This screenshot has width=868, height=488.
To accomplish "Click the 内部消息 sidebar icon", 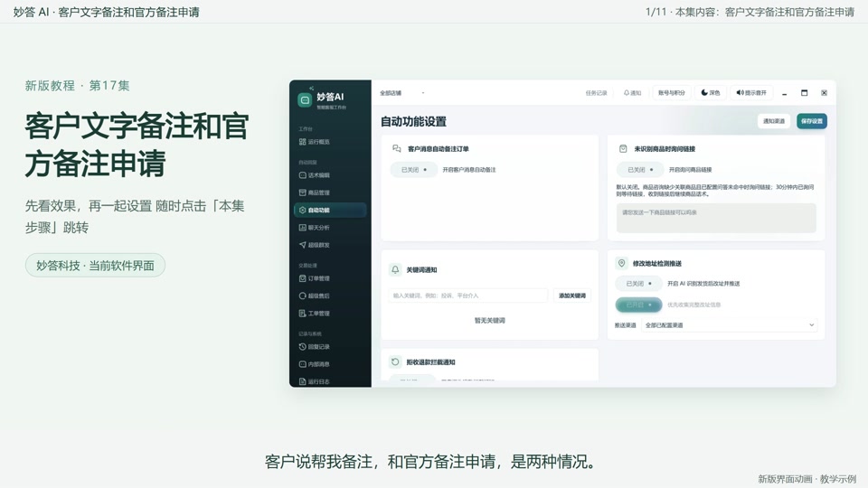I will click(302, 364).
